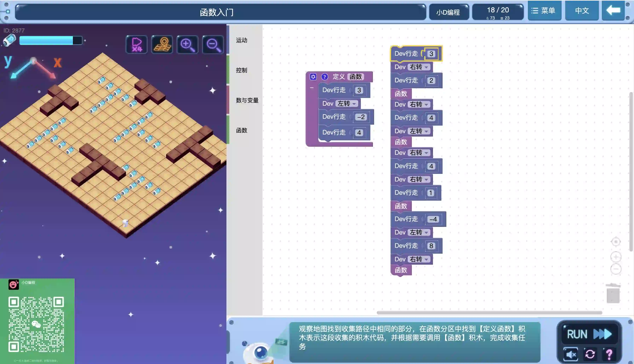Collapse the function definition with the minus mark
Viewport: 634px width, 364px height.
(x=312, y=88)
